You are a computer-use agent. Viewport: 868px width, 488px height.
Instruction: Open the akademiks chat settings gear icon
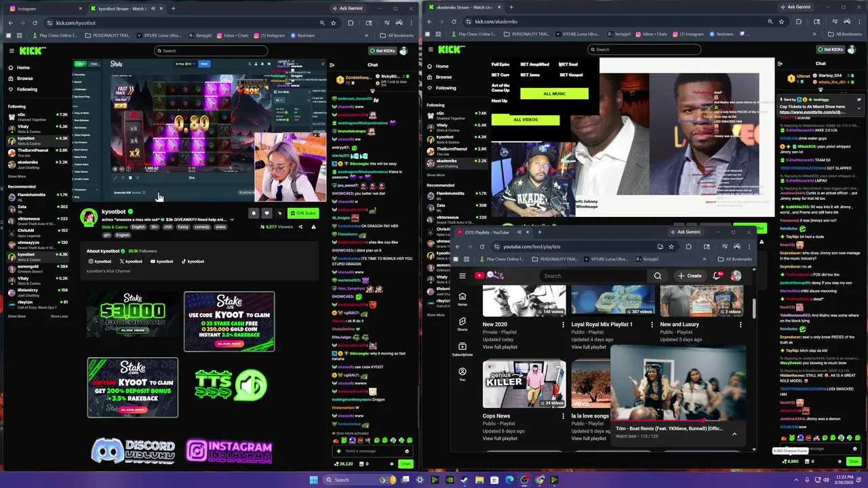840,462
